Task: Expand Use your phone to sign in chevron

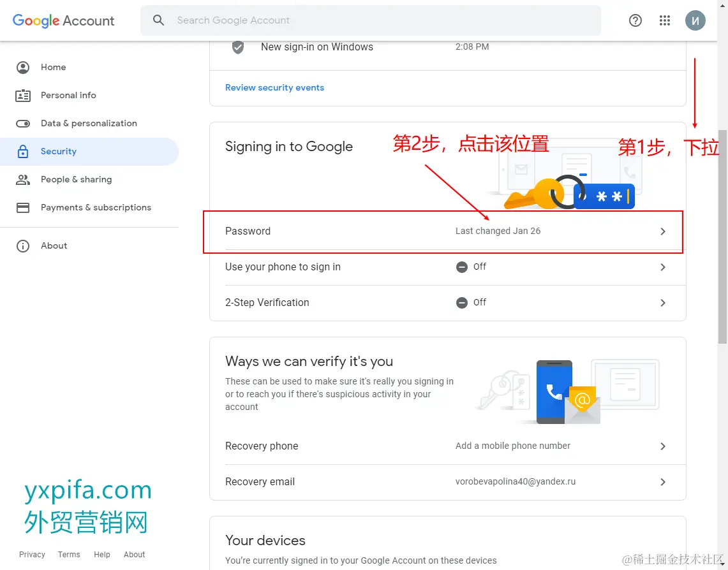Action: pyautogui.click(x=663, y=267)
